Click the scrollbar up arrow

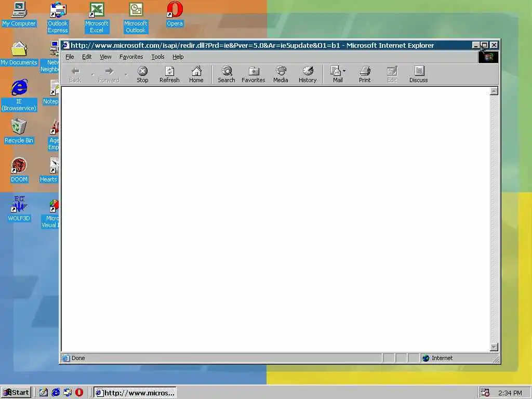(494, 91)
